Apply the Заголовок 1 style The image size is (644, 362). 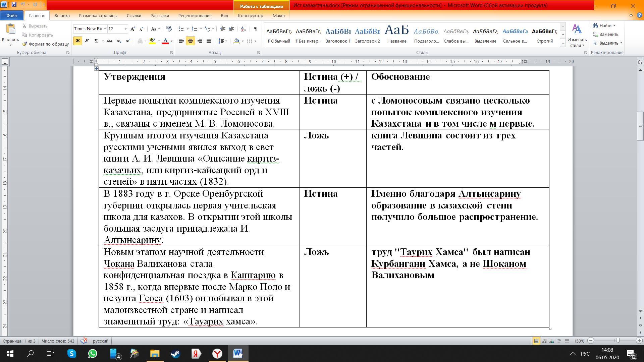click(x=338, y=35)
